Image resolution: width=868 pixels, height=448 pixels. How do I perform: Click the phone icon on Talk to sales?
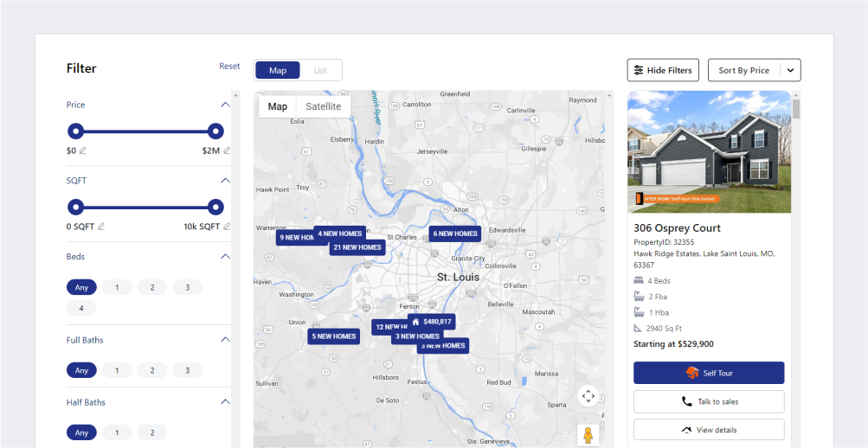click(687, 401)
